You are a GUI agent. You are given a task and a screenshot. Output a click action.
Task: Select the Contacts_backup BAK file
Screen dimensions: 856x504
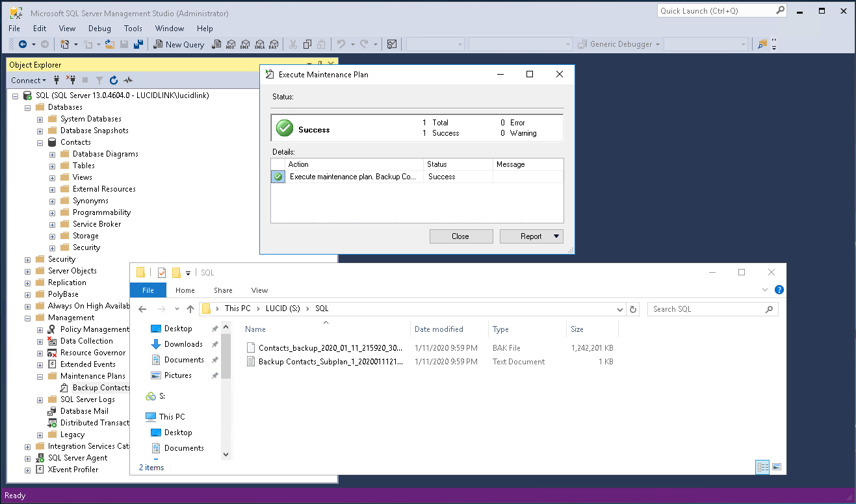pos(331,348)
